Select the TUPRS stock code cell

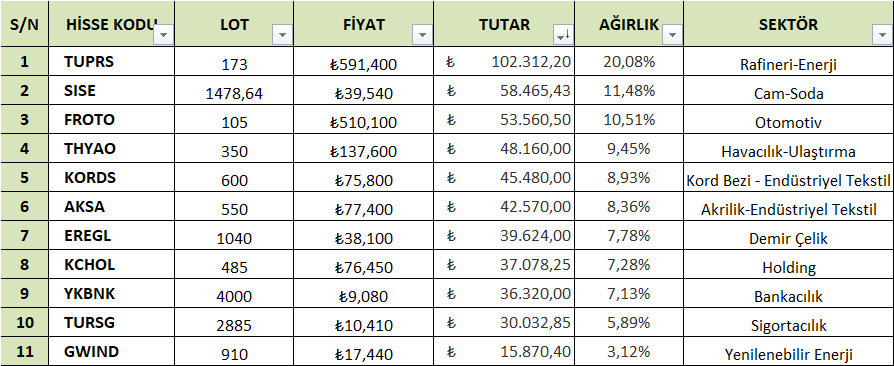tap(112, 62)
